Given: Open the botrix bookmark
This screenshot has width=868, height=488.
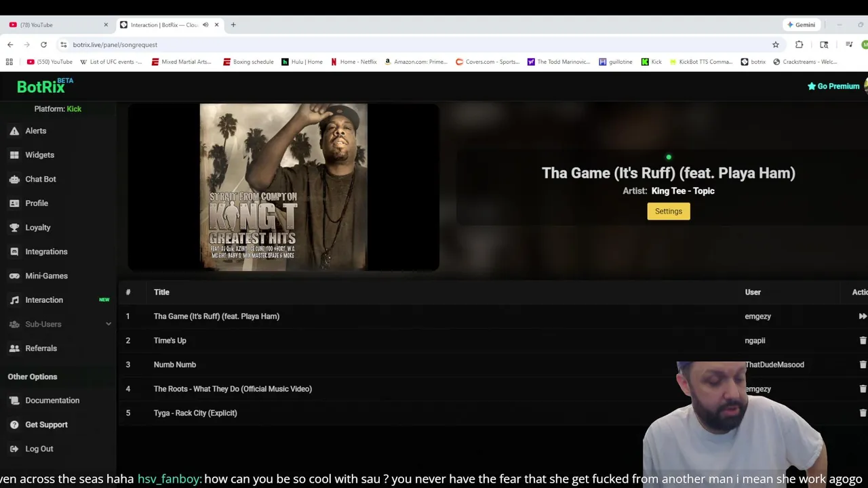Looking at the screenshot, I should click(x=753, y=62).
